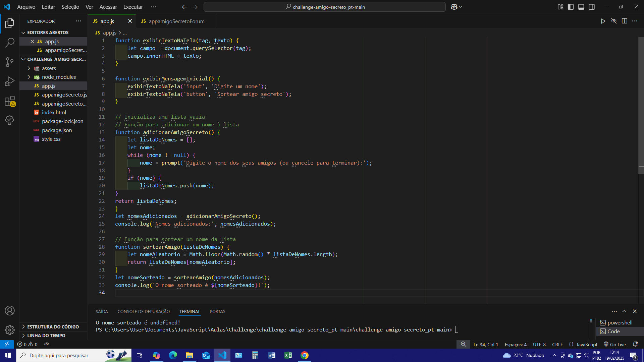Collapse CHALLENGE-AMIGO-SECR... project folder section
Image resolution: width=644 pixels, height=362 pixels.
tap(54, 59)
